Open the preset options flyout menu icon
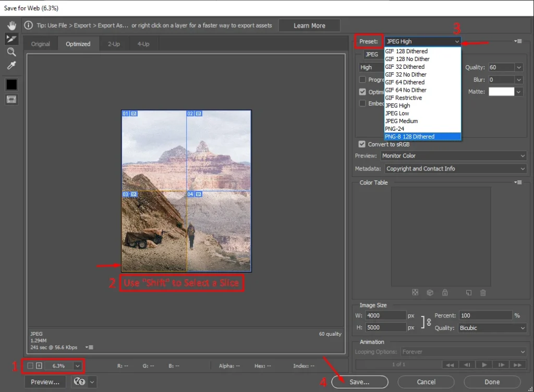Screen dimensions: 534x392 tap(517, 41)
